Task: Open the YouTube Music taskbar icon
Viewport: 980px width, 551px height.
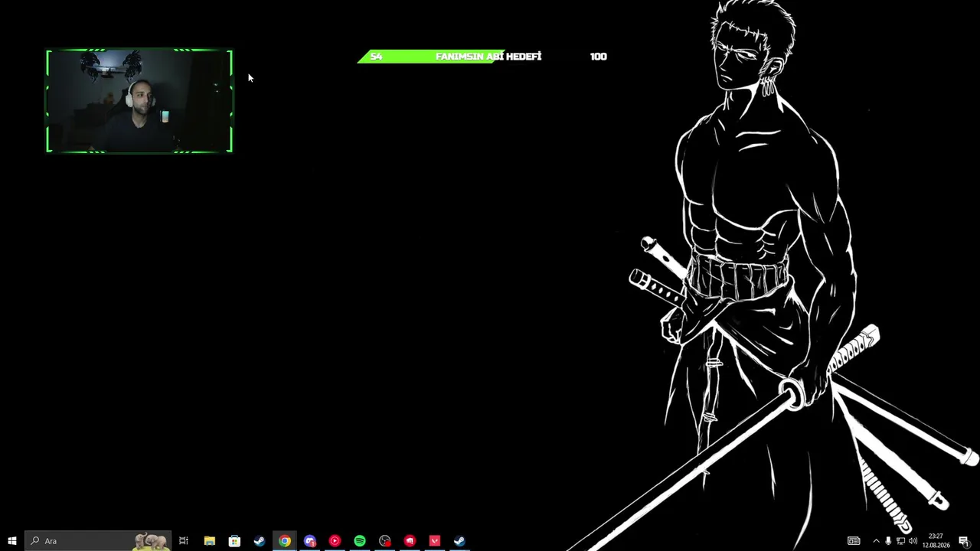Action: [x=335, y=541]
